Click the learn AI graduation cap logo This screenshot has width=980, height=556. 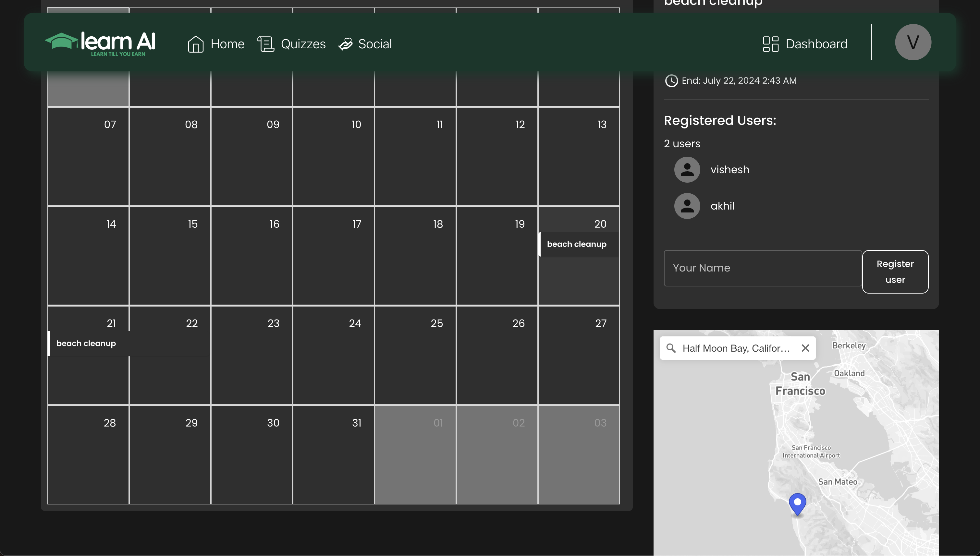[61, 41]
